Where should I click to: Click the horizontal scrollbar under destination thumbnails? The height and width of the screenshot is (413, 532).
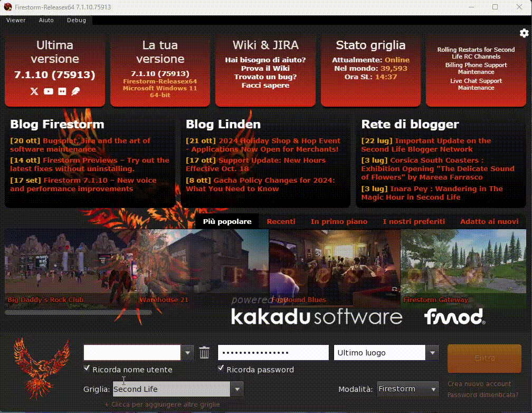(x=78, y=312)
